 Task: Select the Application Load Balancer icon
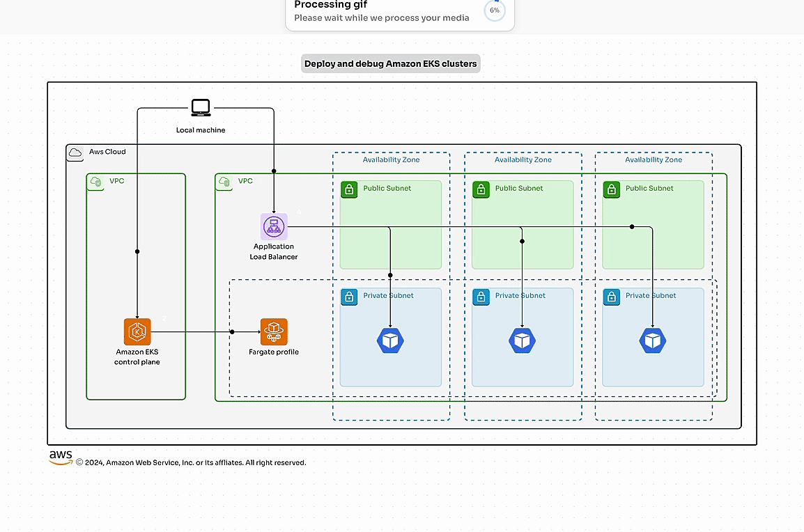click(x=274, y=226)
